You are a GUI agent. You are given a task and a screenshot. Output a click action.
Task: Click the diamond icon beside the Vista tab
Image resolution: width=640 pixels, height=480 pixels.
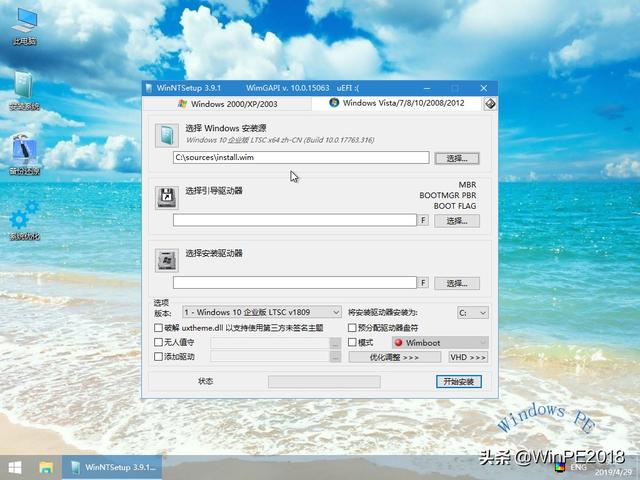point(490,104)
